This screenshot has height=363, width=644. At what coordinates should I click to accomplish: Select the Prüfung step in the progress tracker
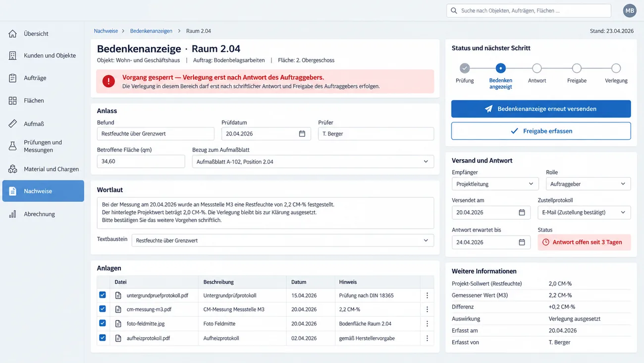click(465, 68)
